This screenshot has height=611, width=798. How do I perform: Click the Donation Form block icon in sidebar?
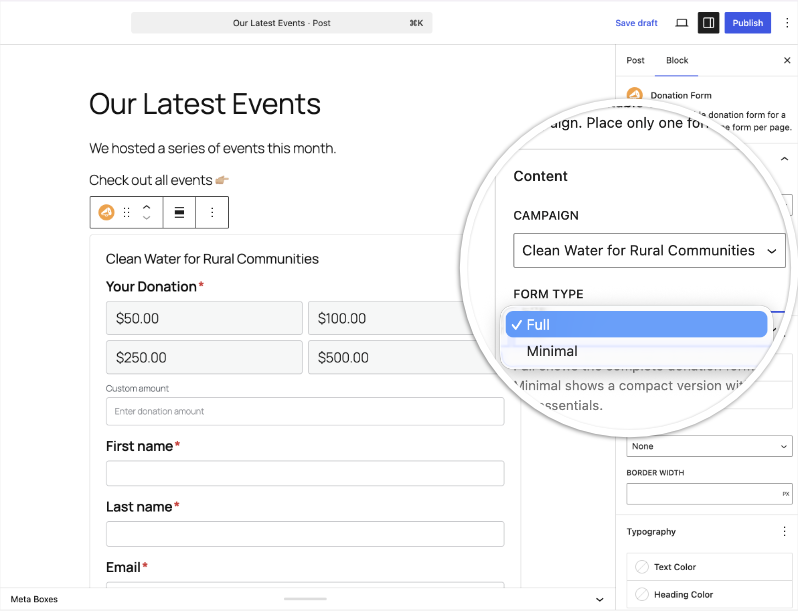(x=634, y=93)
